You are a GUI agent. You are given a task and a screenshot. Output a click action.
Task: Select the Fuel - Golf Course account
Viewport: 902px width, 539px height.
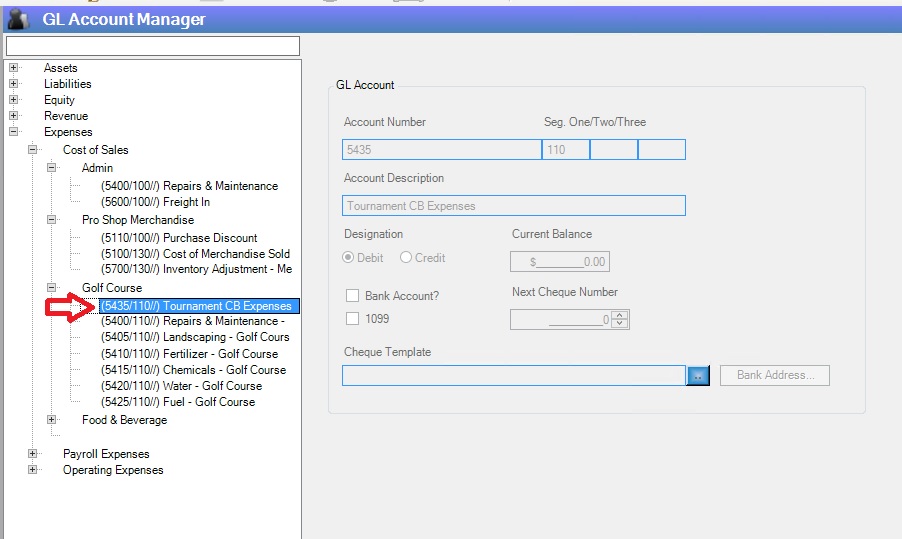178,402
